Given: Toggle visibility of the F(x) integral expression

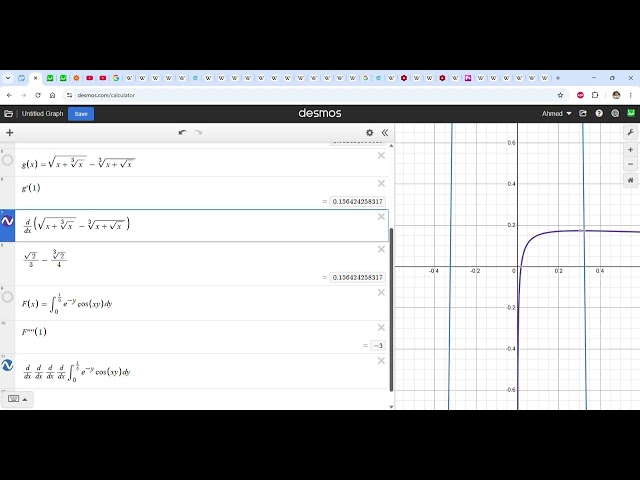Looking at the screenshot, I should click(x=7, y=297).
